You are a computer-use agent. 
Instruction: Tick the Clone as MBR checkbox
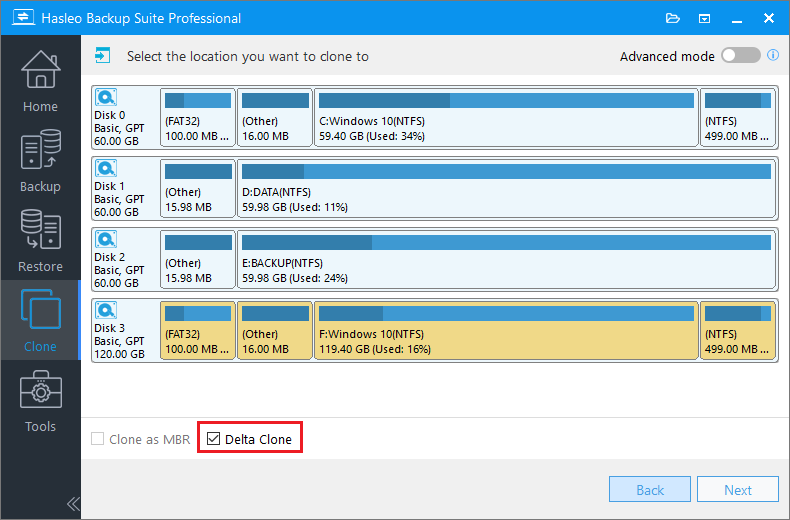(97, 439)
